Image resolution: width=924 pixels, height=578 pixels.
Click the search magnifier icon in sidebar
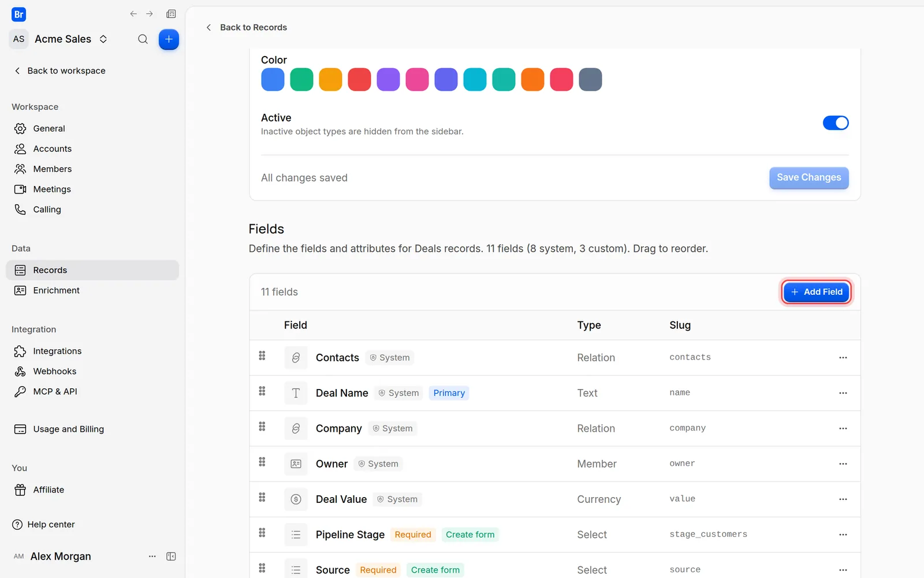coord(143,39)
